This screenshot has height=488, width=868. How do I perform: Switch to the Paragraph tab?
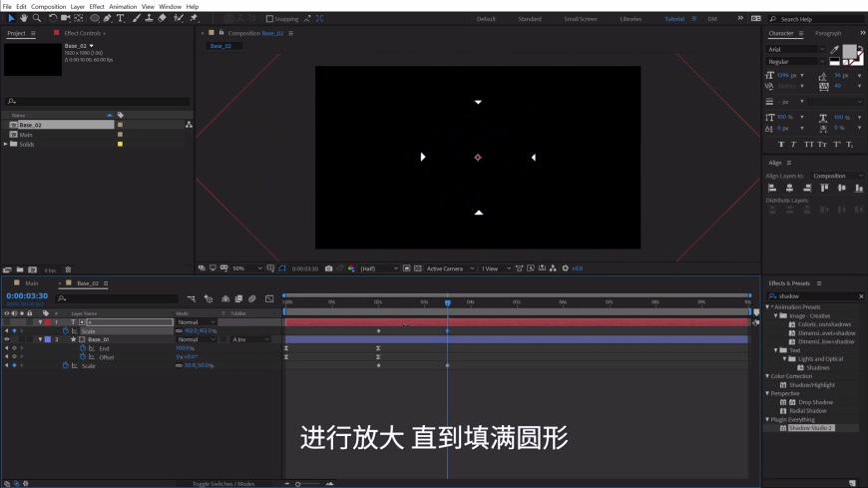tap(828, 33)
